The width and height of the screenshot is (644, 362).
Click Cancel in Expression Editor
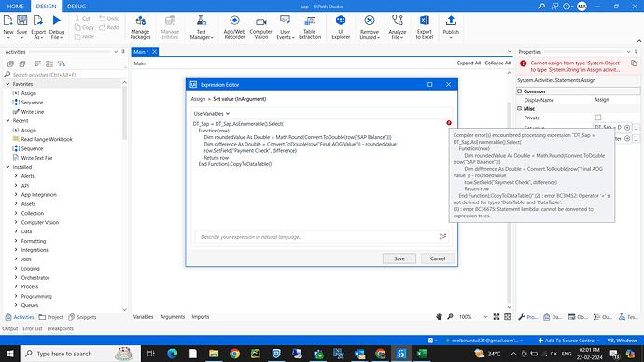438,258
